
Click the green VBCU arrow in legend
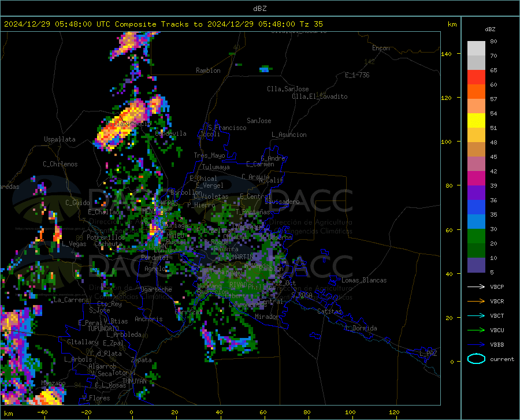coord(476,330)
